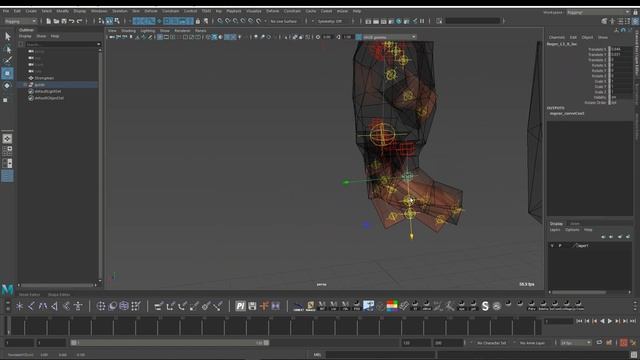Open the Skin menu in menu bar
The image size is (640, 360).
[x=136, y=11]
